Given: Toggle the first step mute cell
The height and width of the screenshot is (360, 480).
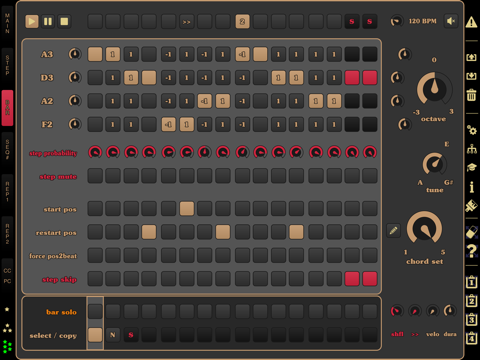Looking at the screenshot, I should (x=95, y=176).
